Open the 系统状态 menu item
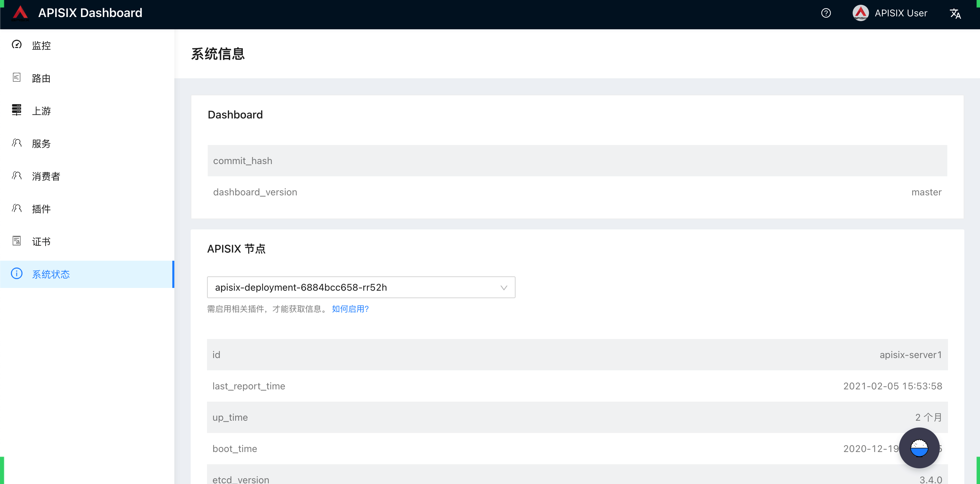Image resolution: width=980 pixels, height=484 pixels. 51,274
